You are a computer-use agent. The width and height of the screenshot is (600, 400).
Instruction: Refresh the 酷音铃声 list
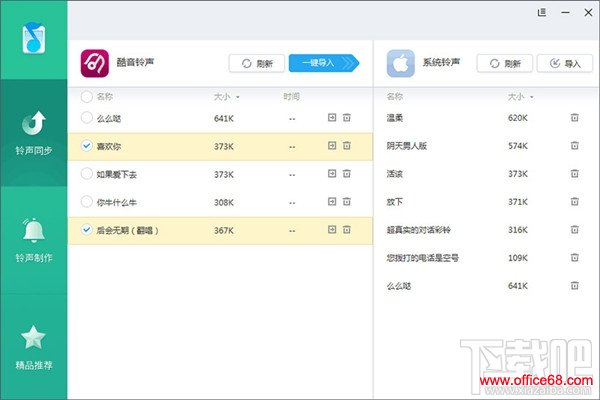[257, 63]
